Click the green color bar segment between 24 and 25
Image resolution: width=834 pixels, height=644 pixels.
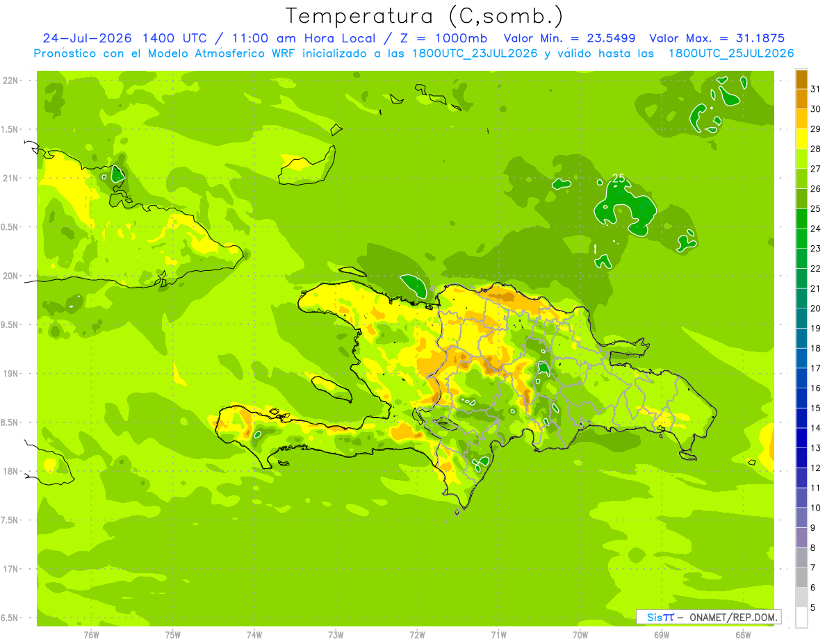801,218
